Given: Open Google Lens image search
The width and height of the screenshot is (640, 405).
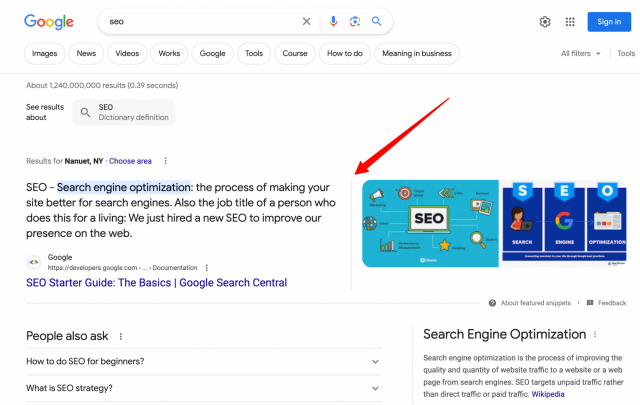Looking at the screenshot, I should (355, 21).
